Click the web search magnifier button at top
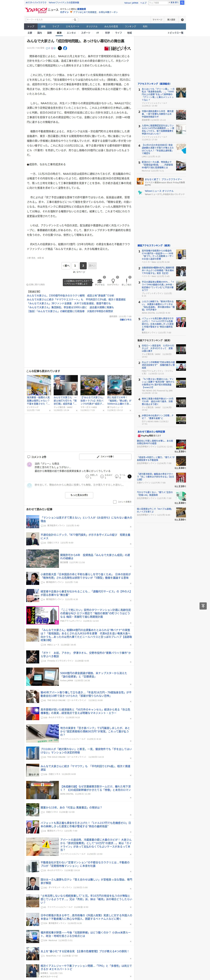The width and height of the screenshot is (210, 980). [x=182, y=3]
